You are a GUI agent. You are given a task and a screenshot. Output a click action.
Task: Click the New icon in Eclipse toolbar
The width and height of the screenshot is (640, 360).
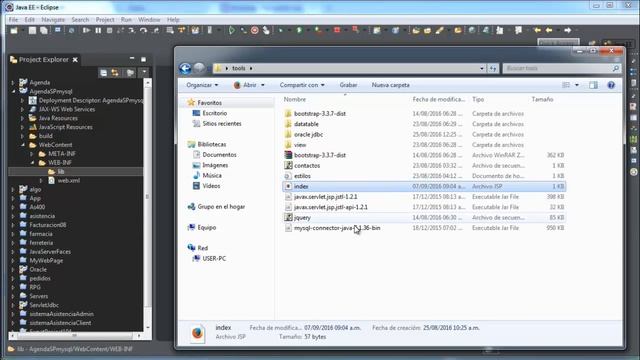(x=14, y=31)
